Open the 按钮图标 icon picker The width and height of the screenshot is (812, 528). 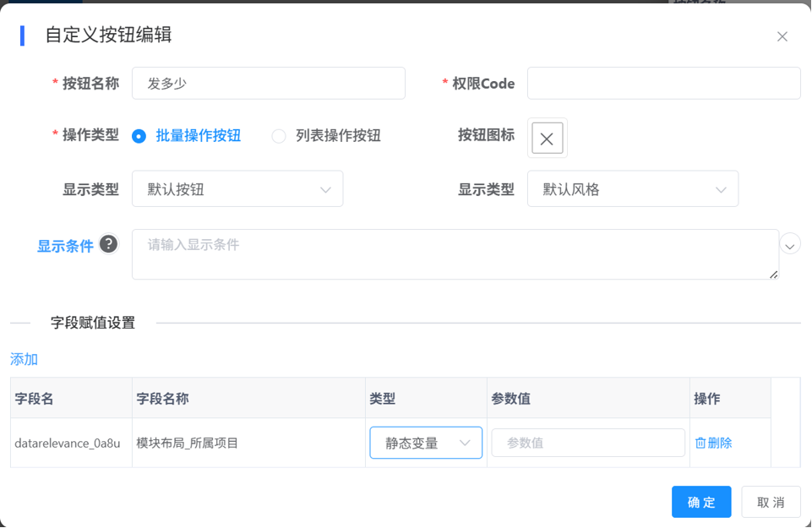coord(547,139)
